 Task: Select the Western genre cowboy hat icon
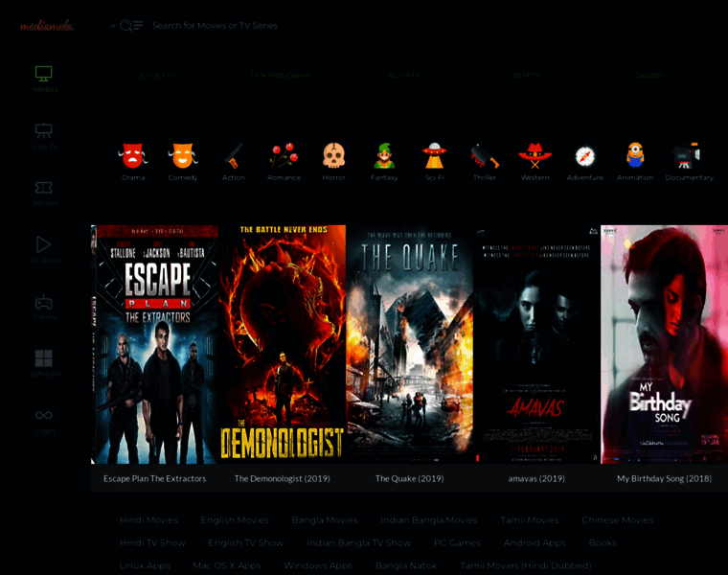(x=535, y=155)
